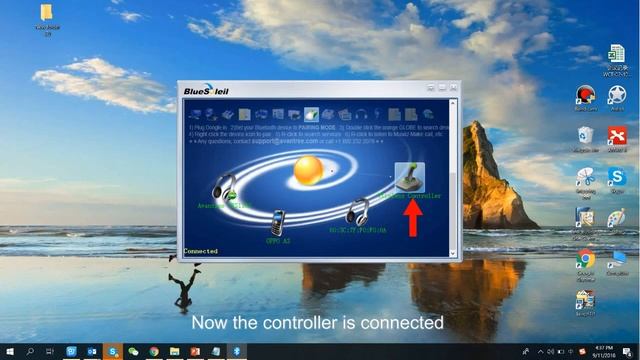Open File Explorer from the taskbar
The width and height of the screenshot is (640, 360).
click(175, 351)
